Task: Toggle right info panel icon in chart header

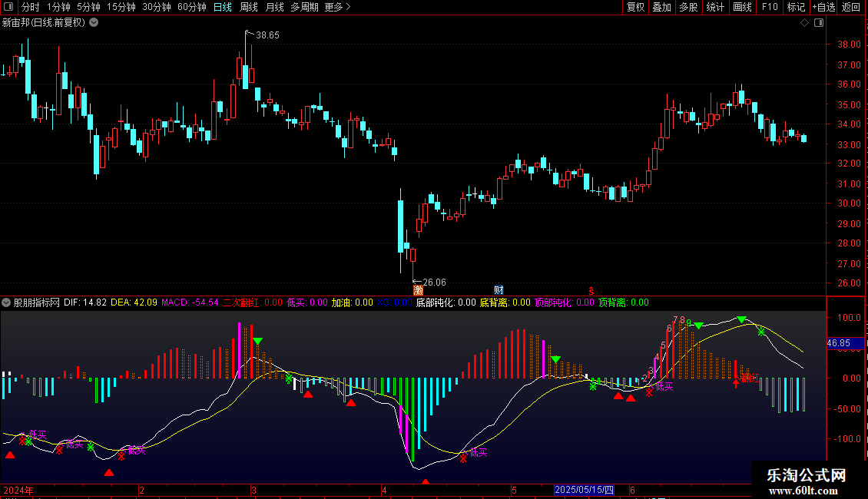Action: click(x=819, y=23)
